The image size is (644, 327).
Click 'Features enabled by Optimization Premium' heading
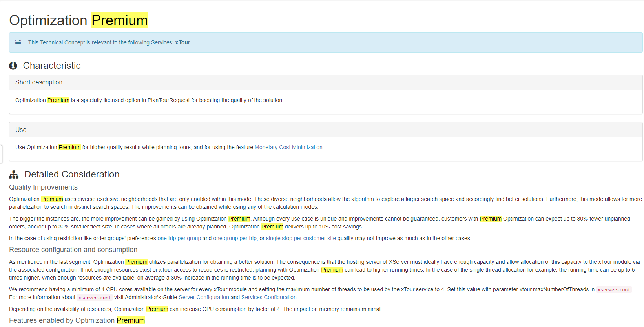tap(77, 320)
